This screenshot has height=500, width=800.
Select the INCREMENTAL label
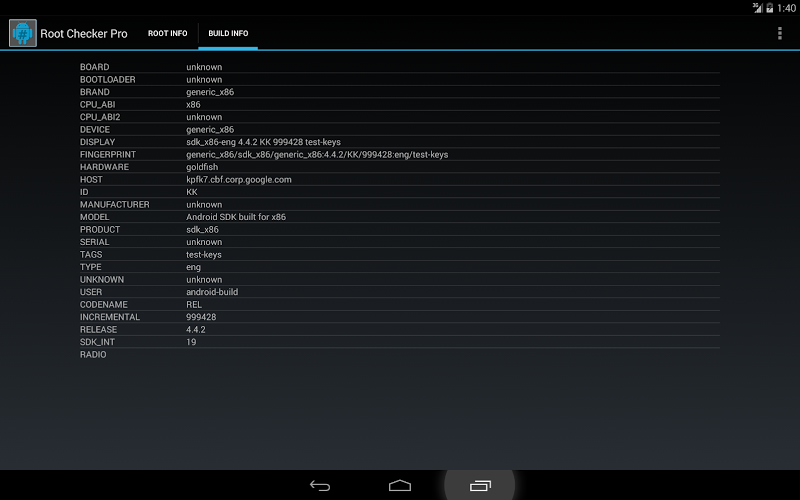point(110,317)
